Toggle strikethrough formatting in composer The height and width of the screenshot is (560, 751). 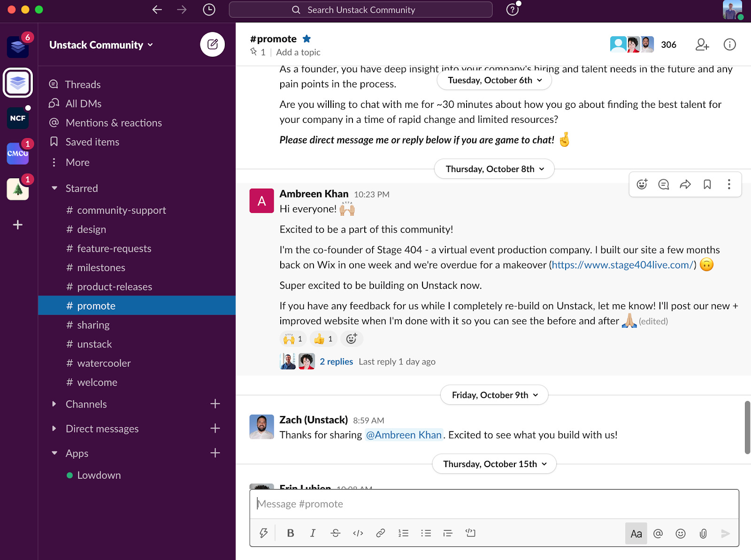335,533
